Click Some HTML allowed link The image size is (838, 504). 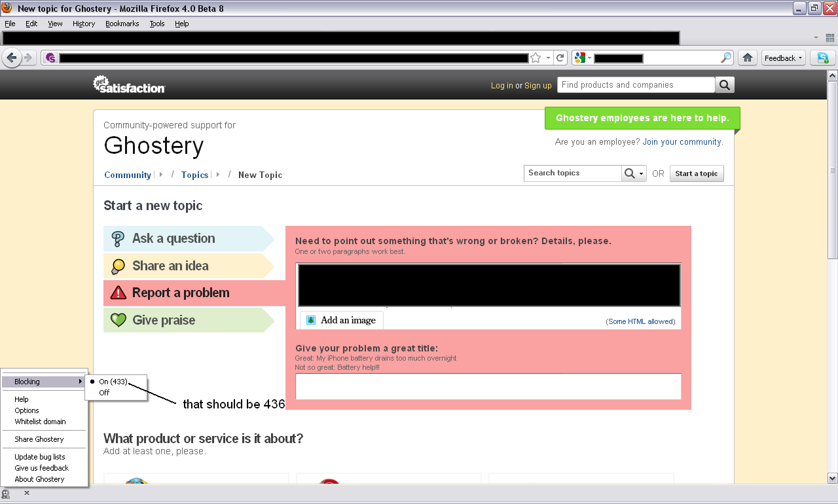[x=640, y=321]
